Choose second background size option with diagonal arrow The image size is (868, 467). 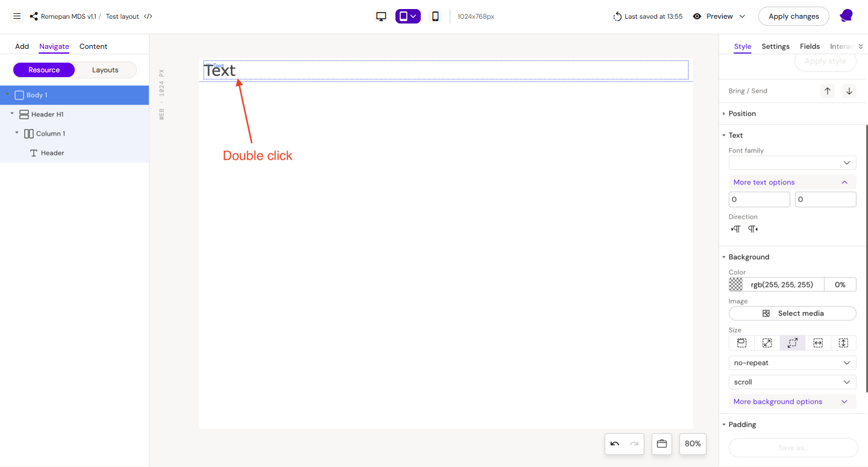pos(767,343)
